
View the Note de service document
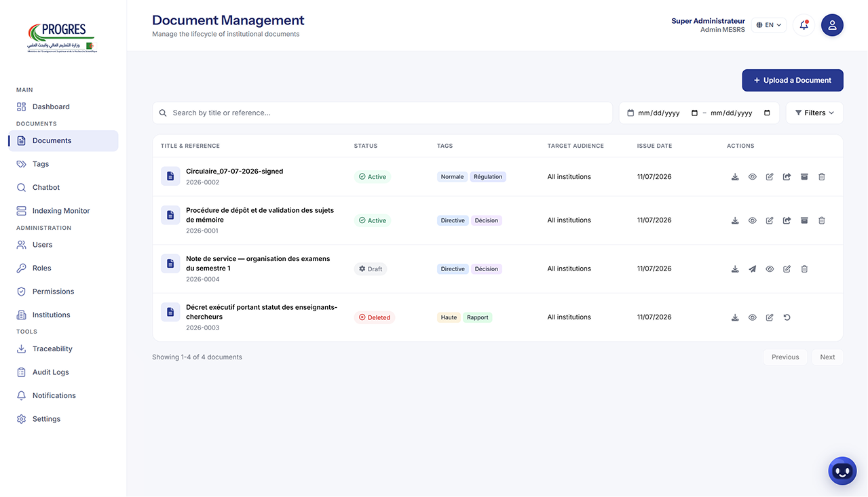(x=770, y=269)
